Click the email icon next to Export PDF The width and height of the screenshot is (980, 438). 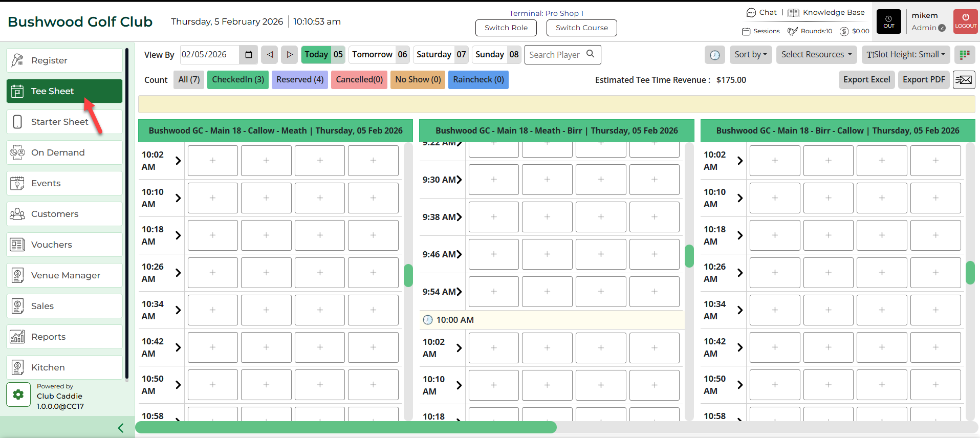[x=964, y=80]
